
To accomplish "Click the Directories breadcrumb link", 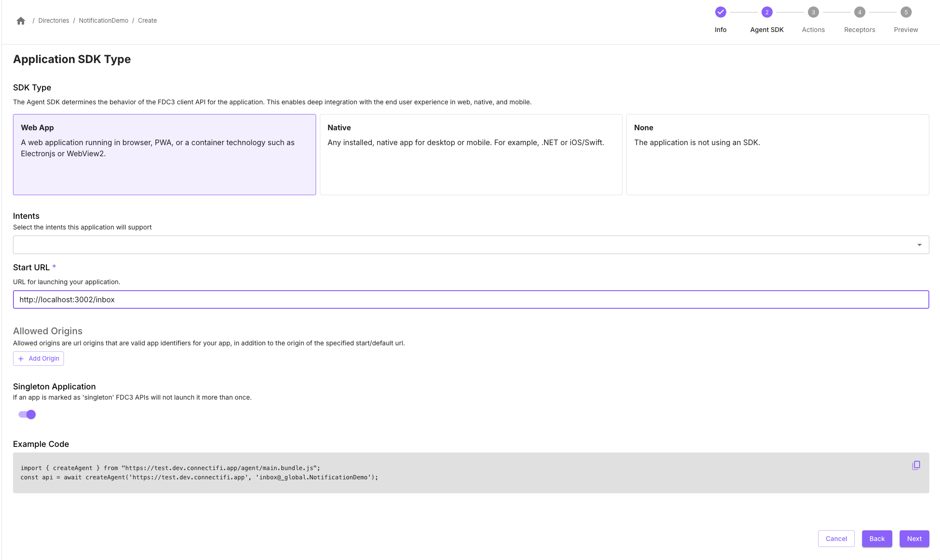I will 53,20.
